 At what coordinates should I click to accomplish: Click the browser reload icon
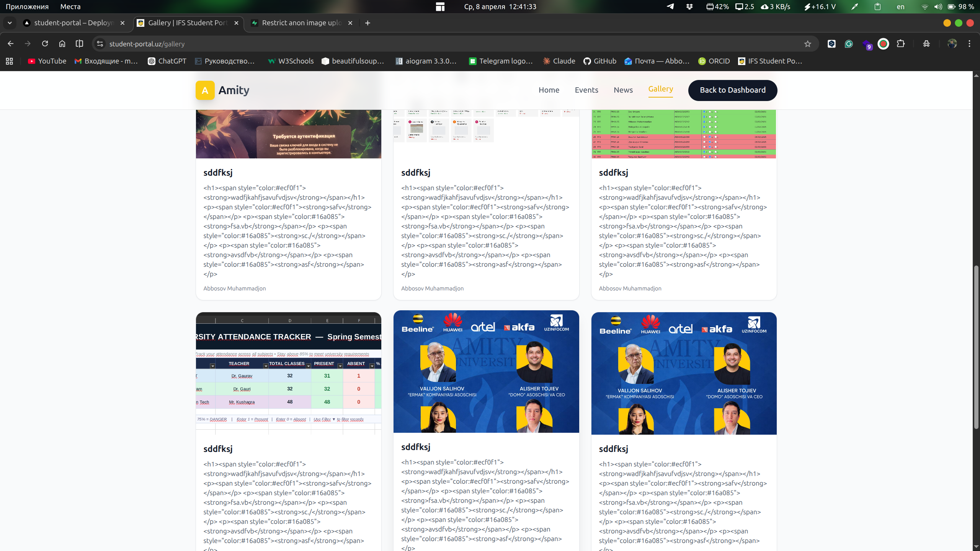click(45, 44)
